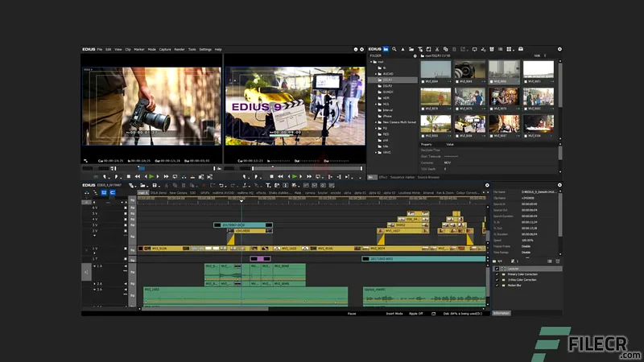This screenshot has width=644, height=362.
Task: Switch to the Effect tab in the bin
Action: [x=383, y=177]
